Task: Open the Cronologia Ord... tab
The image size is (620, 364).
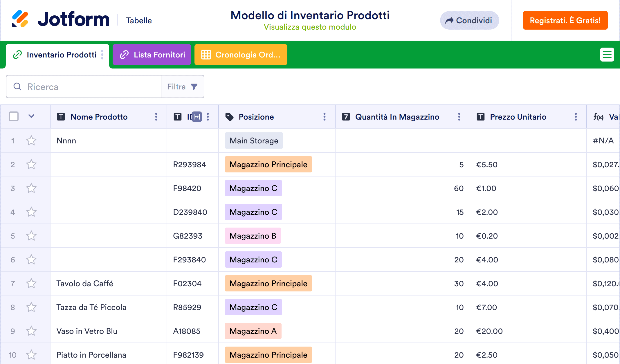Action: [x=241, y=55]
